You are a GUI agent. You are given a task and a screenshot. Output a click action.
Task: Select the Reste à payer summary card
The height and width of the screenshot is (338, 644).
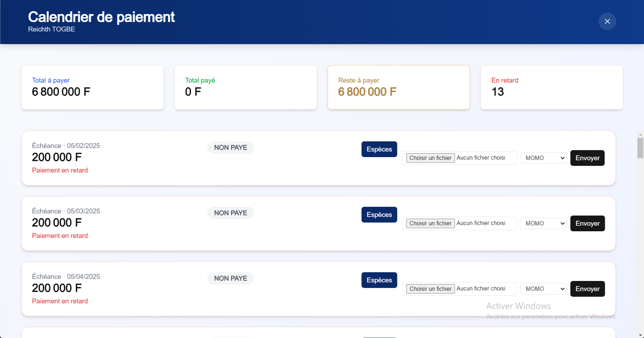(x=398, y=87)
